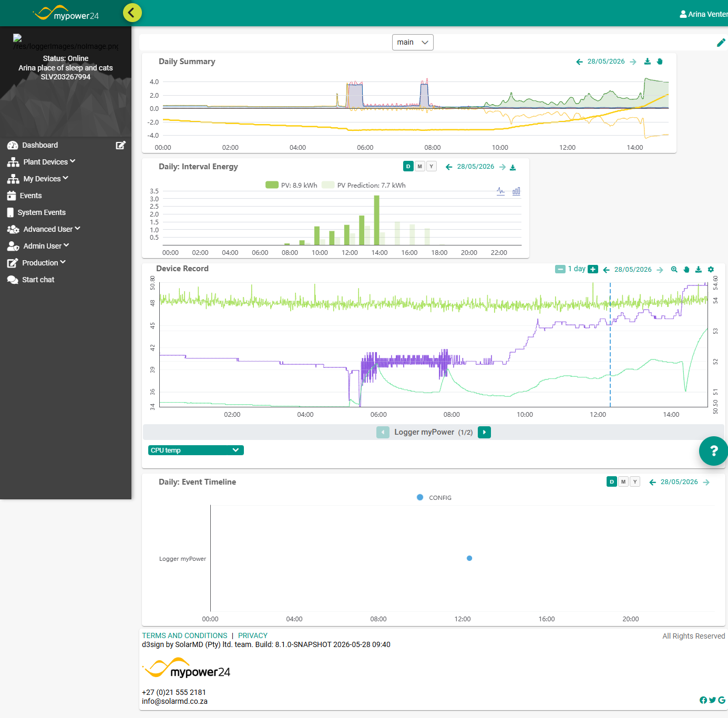Open the CPU temp parameter dropdown
This screenshot has height=718, width=728.
pyautogui.click(x=196, y=450)
